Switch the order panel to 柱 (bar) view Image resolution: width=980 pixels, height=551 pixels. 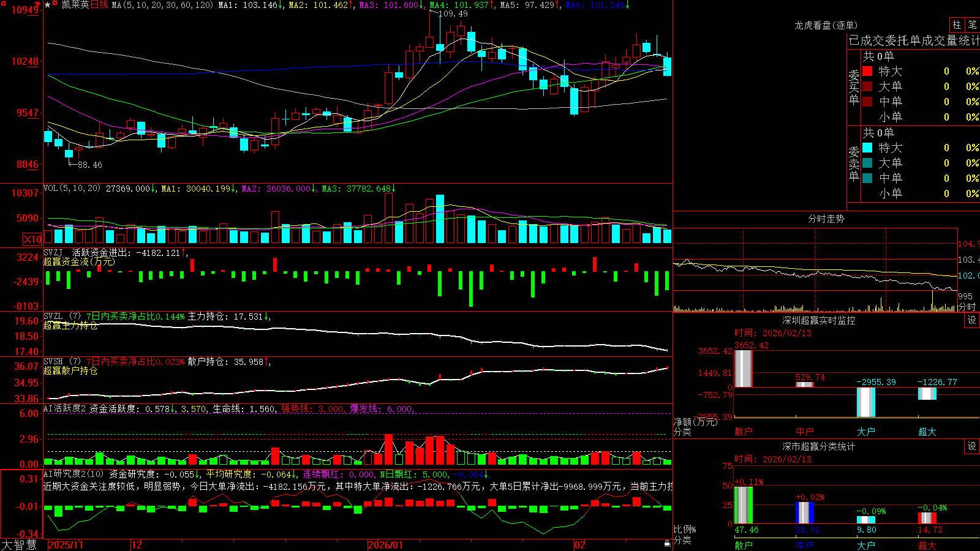[x=957, y=24]
